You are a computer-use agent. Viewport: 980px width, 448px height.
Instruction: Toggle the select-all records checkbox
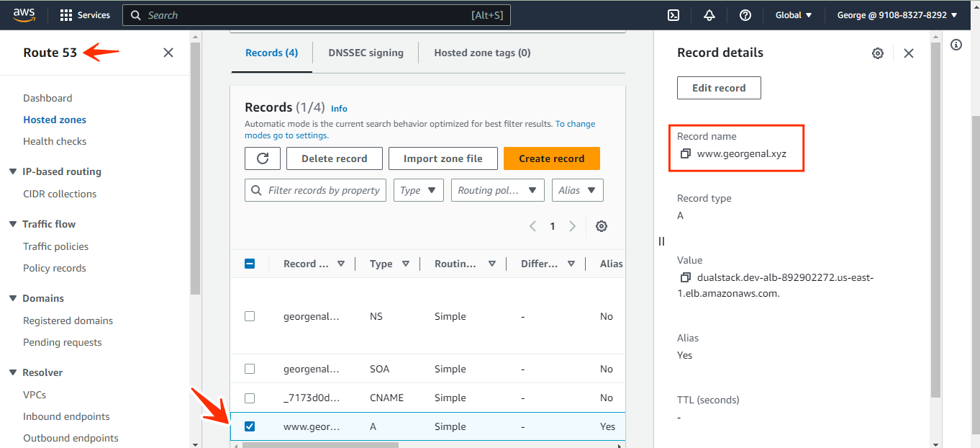click(x=250, y=264)
